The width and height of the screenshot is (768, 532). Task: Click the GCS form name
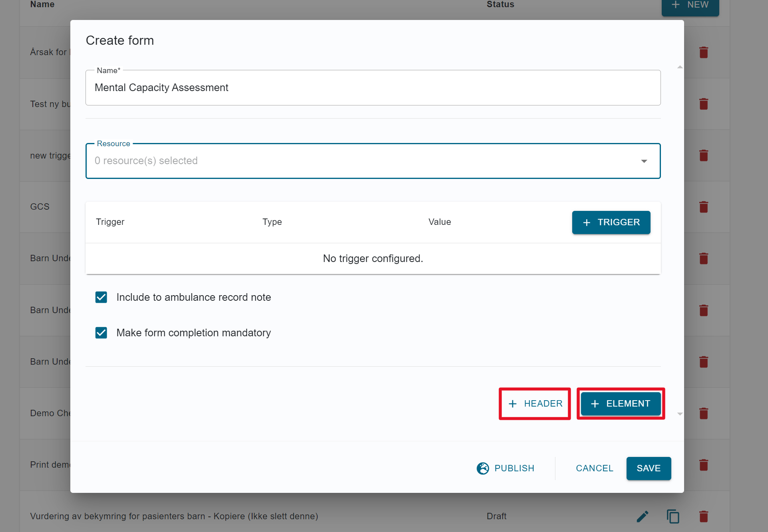tap(40, 207)
